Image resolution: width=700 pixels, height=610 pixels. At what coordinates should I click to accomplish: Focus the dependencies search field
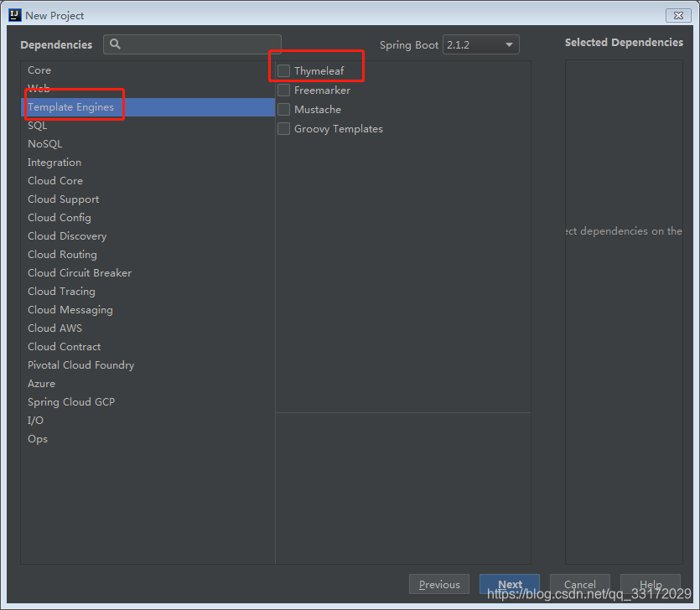[193, 44]
